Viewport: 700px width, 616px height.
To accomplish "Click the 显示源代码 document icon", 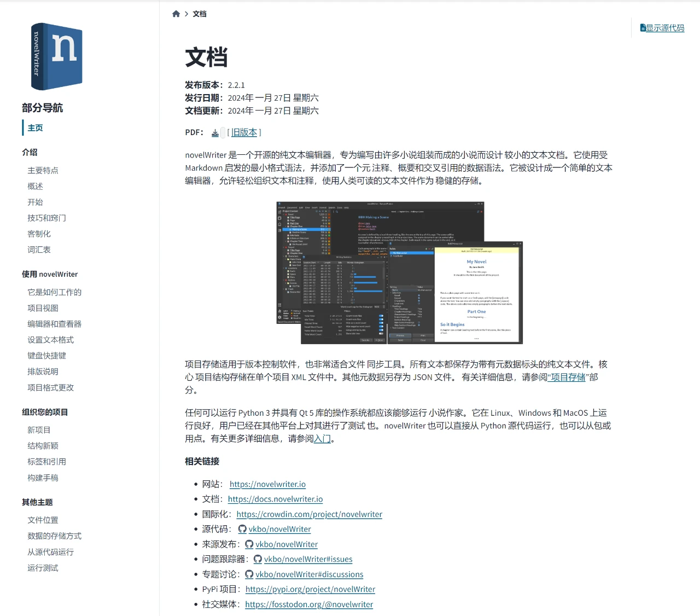I will click(643, 28).
